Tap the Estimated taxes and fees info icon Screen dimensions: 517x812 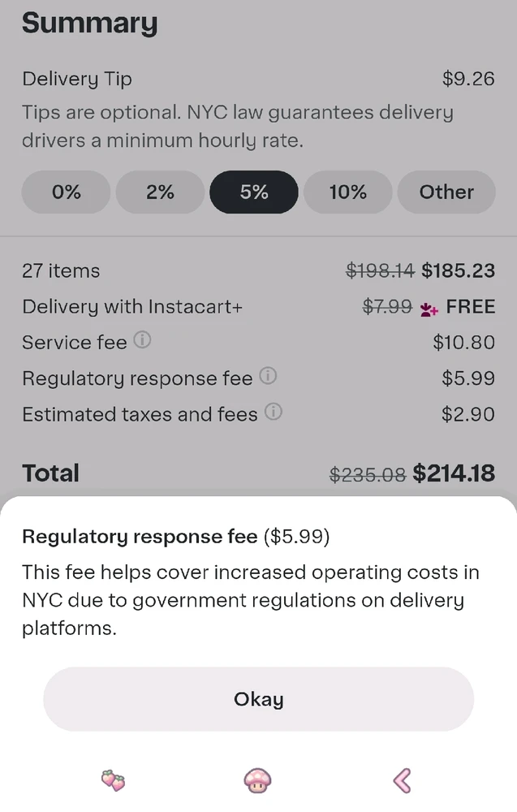pyautogui.click(x=274, y=412)
